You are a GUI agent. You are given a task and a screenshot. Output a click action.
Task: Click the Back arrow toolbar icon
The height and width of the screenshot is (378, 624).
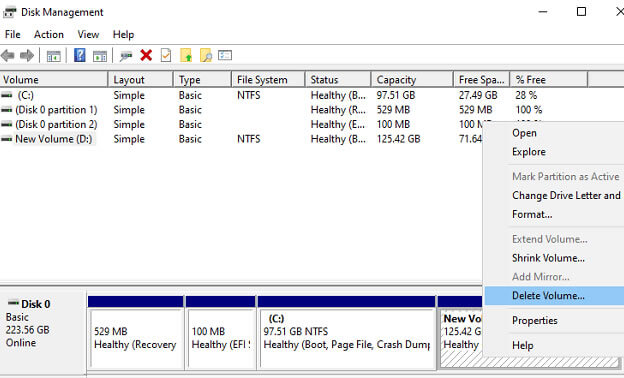point(8,55)
